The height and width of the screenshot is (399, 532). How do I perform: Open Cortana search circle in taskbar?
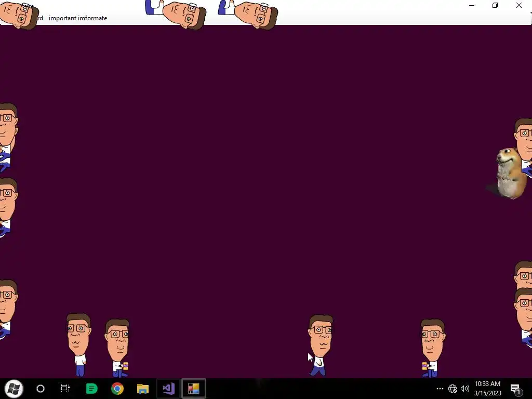(41, 389)
